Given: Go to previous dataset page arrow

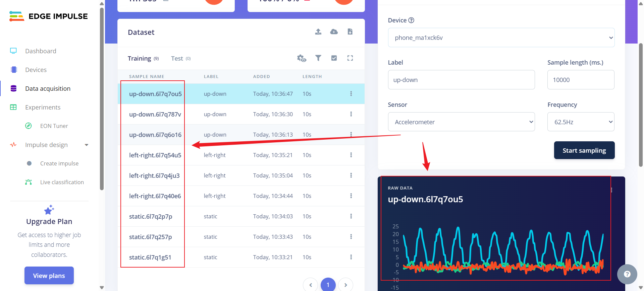Looking at the screenshot, I should [x=311, y=285].
